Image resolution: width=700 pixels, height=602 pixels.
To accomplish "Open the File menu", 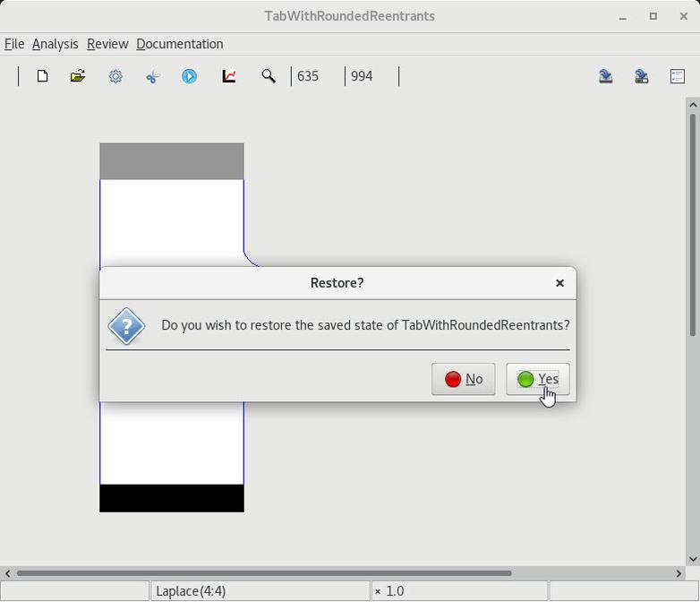I will tap(14, 44).
